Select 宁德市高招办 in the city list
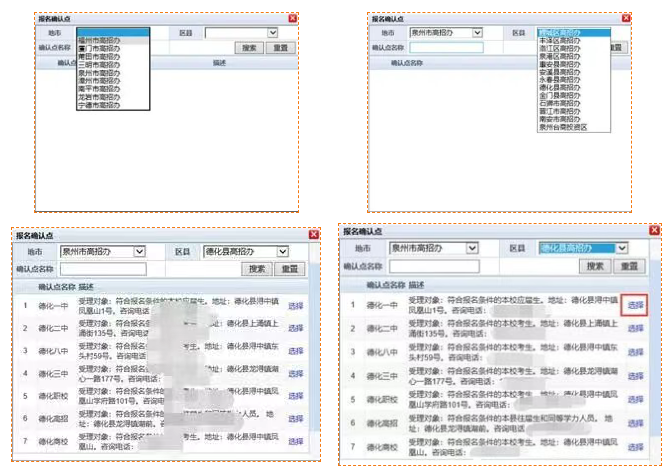 pos(97,105)
